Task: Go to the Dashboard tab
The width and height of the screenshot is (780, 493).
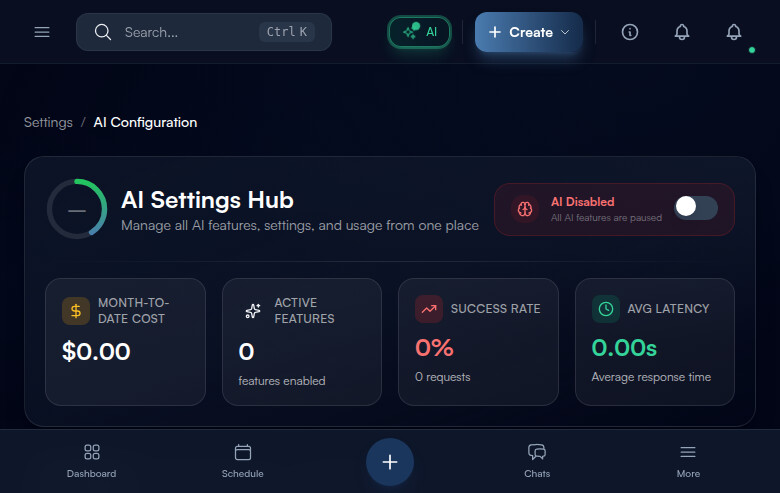Action: (x=92, y=460)
